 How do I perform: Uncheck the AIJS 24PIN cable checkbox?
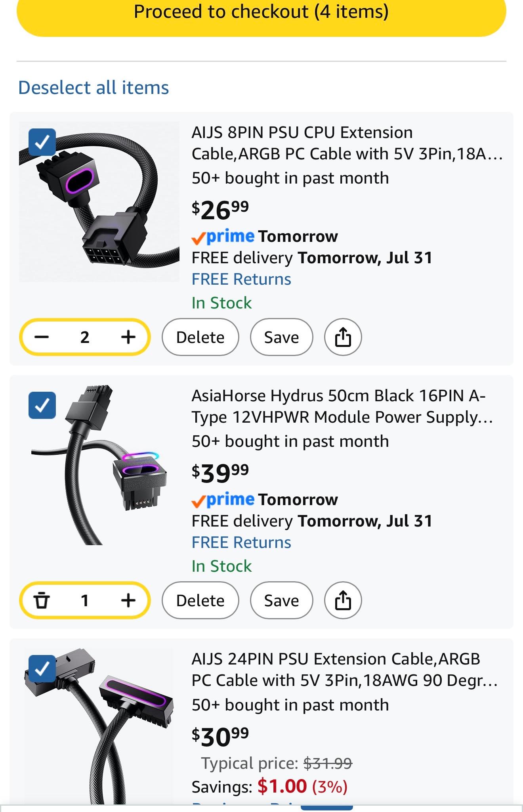(42, 668)
